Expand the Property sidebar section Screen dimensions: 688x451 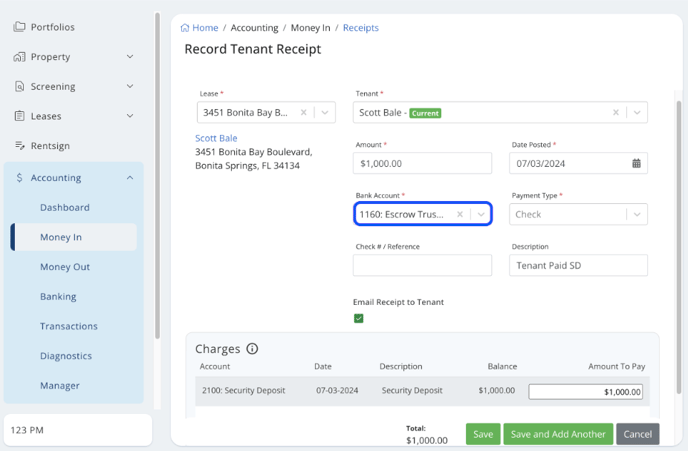(x=130, y=57)
